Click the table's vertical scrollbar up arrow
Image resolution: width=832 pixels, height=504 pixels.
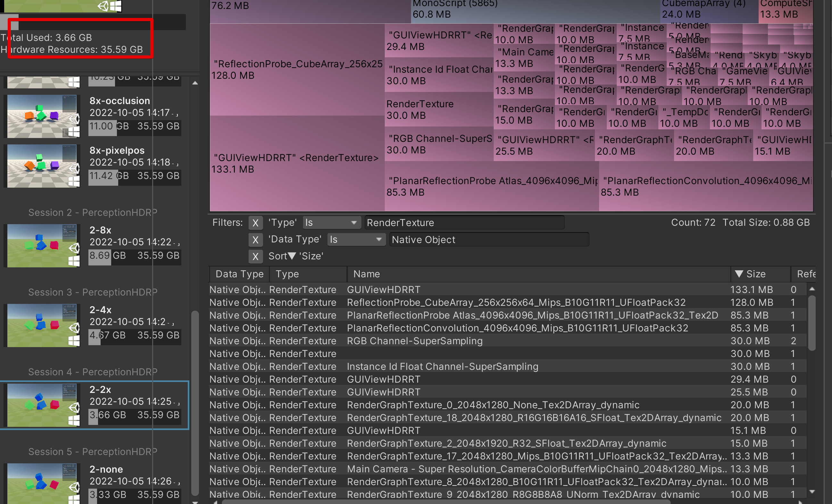(812, 289)
